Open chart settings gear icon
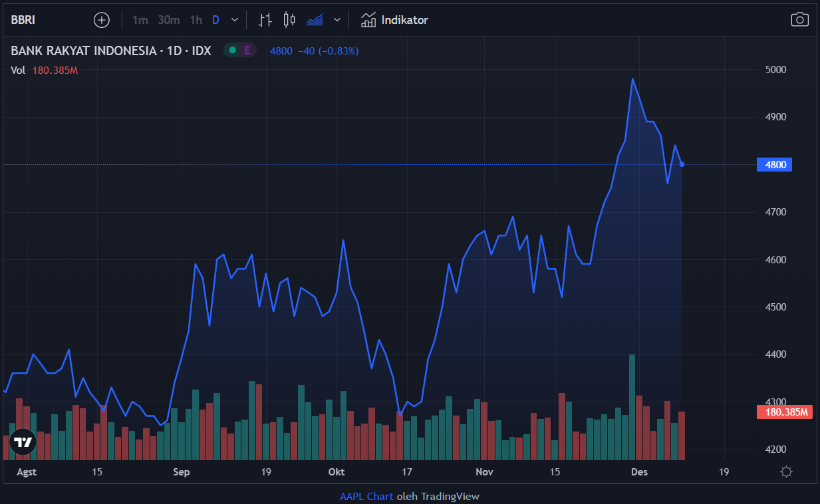The image size is (820, 504). tap(786, 472)
